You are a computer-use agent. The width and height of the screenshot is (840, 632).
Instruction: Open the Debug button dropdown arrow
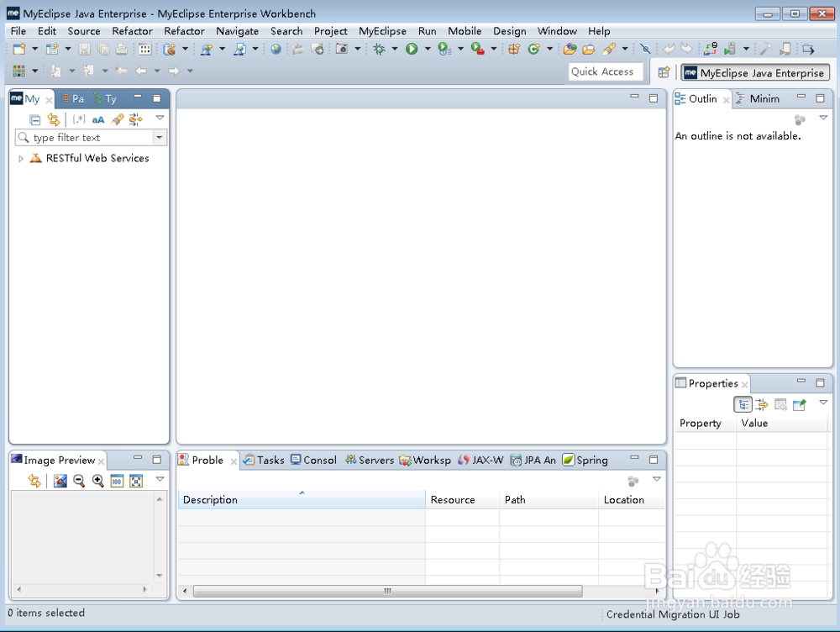[x=394, y=50]
